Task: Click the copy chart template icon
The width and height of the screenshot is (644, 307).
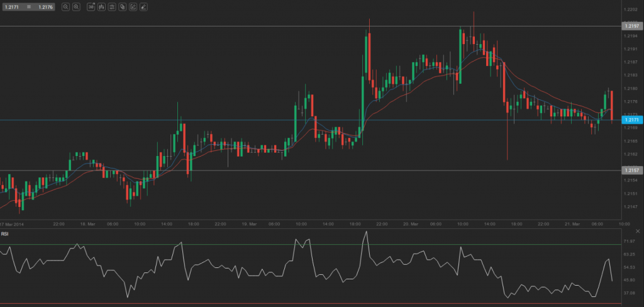Action: 122,7
